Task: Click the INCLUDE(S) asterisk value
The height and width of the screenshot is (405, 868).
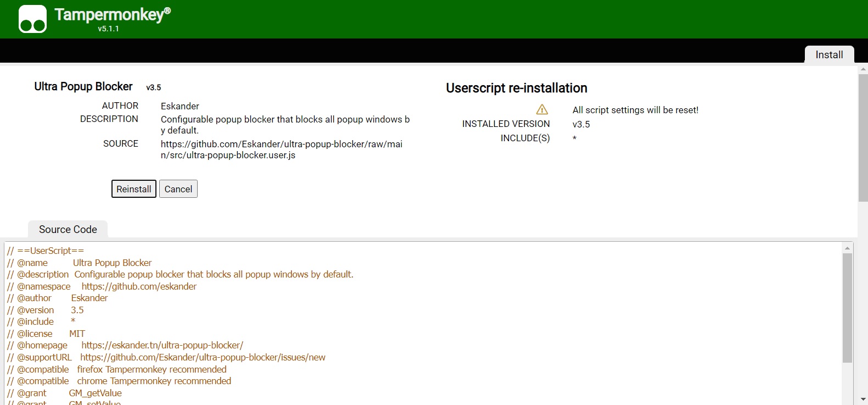Action: click(574, 138)
